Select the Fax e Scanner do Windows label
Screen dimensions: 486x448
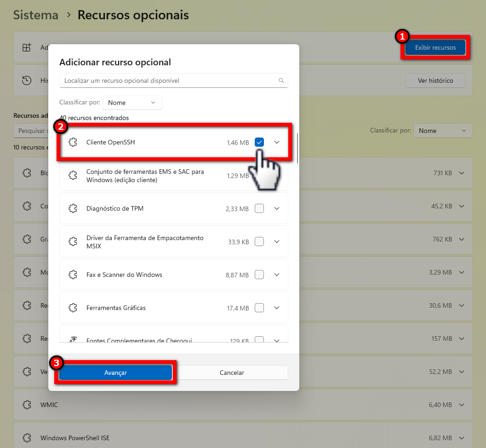(124, 275)
